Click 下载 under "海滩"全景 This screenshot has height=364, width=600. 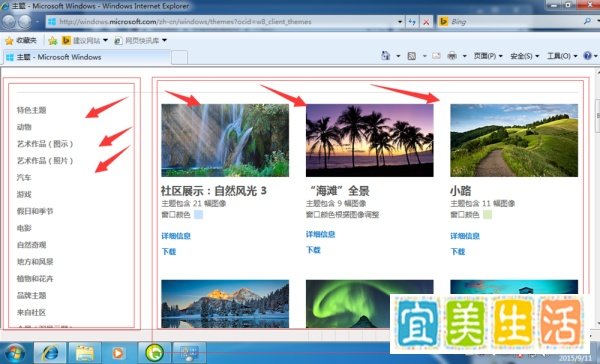(313, 250)
